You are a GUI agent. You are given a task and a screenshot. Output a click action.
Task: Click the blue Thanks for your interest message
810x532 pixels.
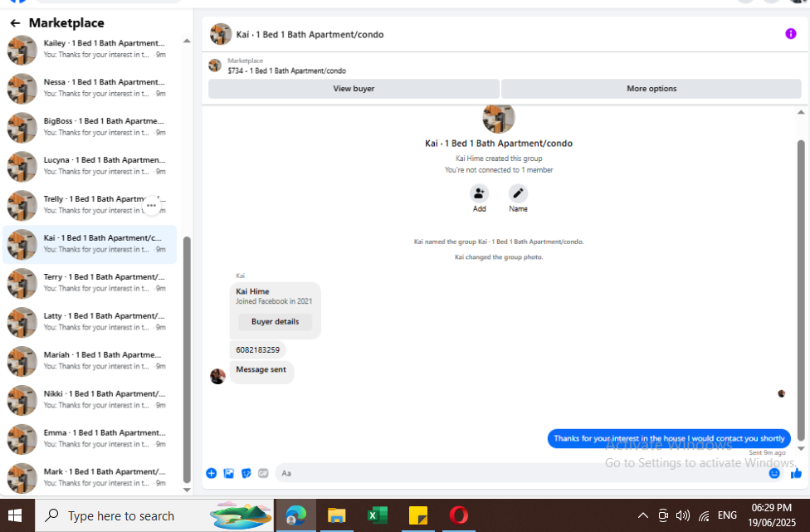coord(669,438)
